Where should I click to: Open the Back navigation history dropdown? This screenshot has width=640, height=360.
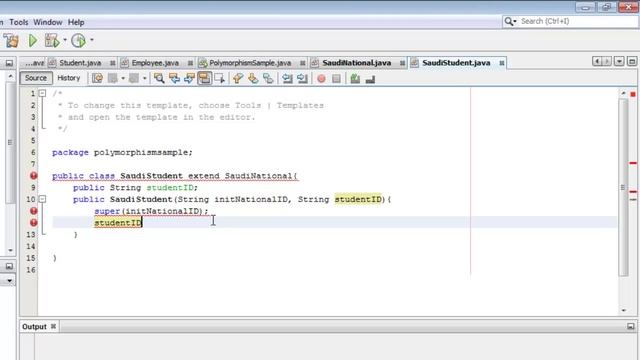[123, 78]
